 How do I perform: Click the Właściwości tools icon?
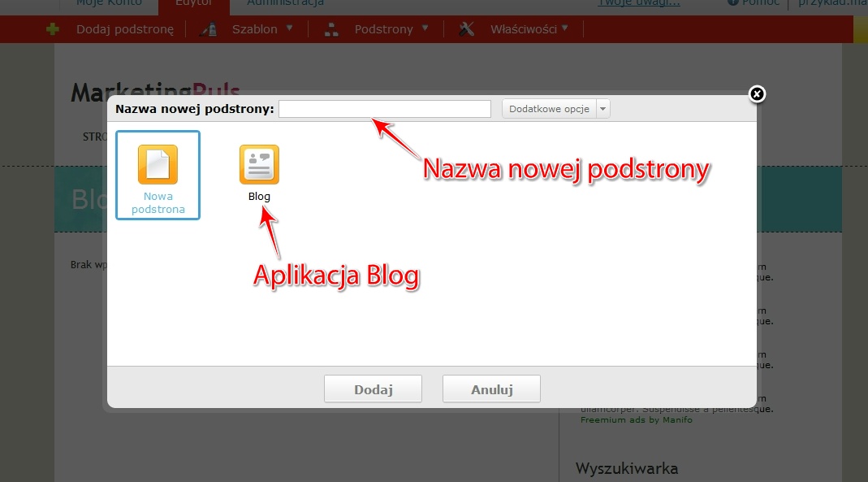[x=466, y=29]
